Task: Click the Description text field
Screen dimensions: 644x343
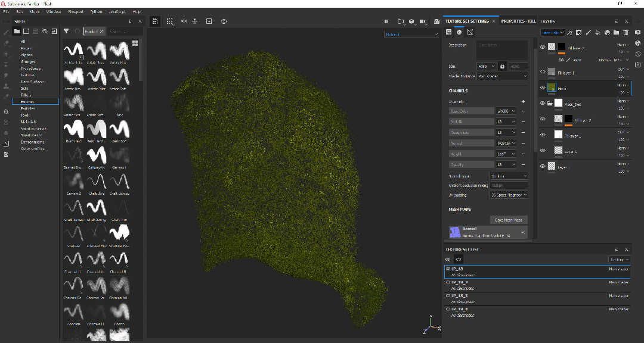Action: coord(501,49)
